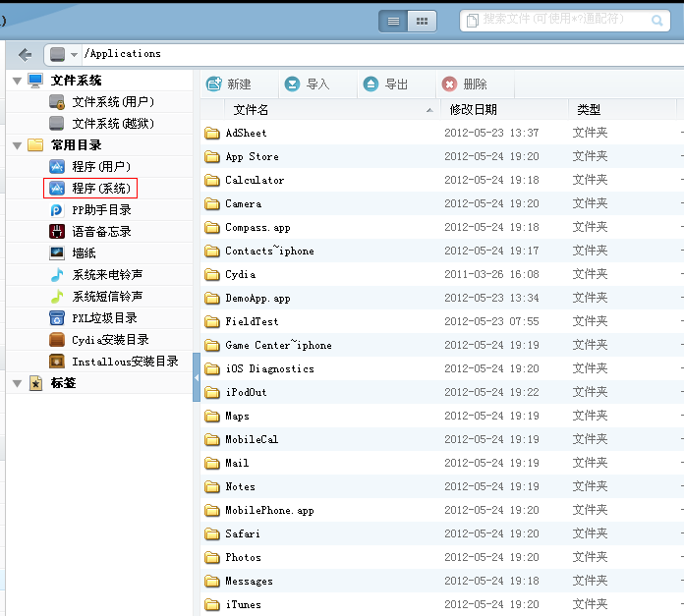Viewport: 684px width, 616px height.
Task: Click FieldTest's date 2012-05-23 07:55
Action: click(491, 321)
